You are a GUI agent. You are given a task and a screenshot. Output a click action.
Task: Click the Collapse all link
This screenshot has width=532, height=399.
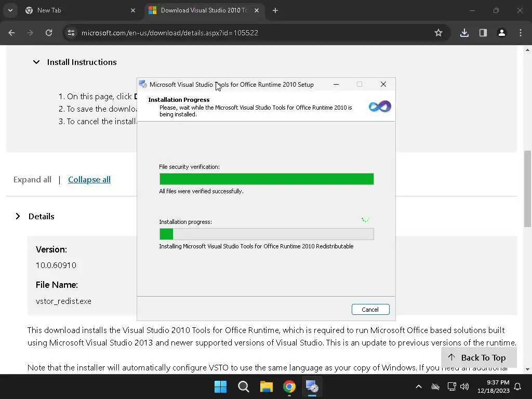click(89, 179)
